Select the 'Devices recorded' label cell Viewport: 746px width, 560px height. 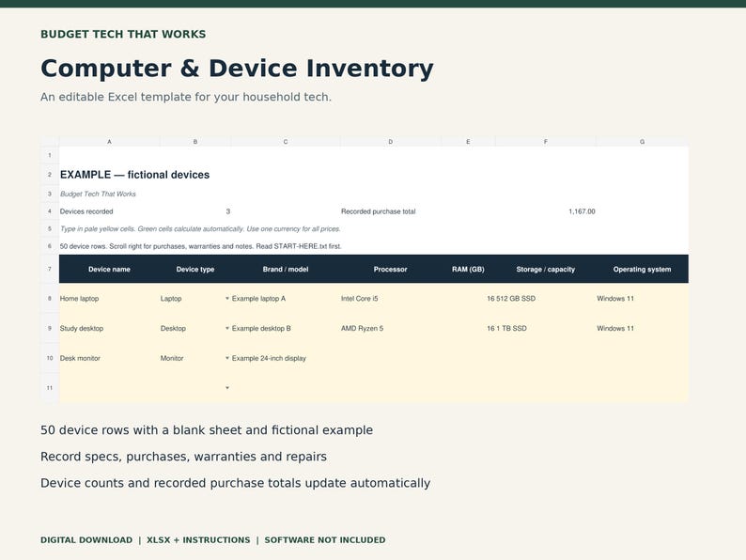(x=109, y=211)
